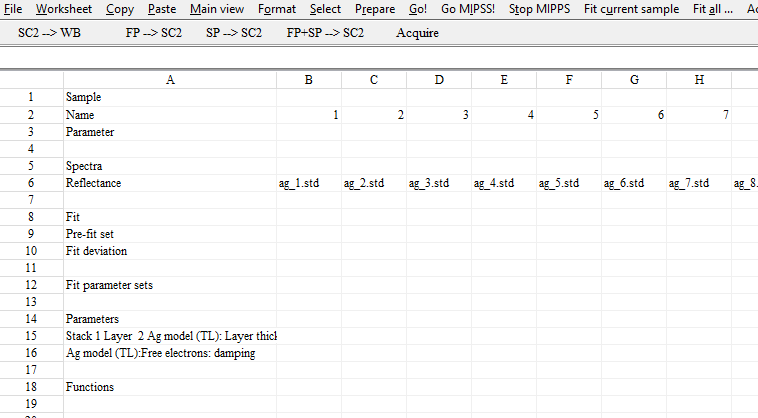Click Fit current sample
758x418 pixels.
631,9
